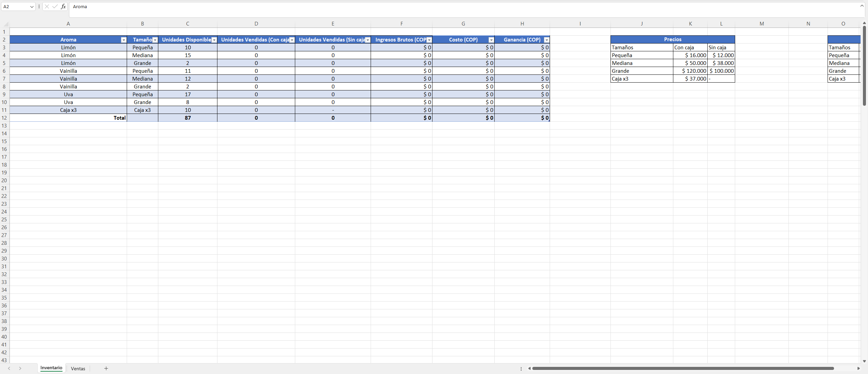Select the Inventario sheet tab
Viewport: 868px width, 374px height.
point(51,368)
